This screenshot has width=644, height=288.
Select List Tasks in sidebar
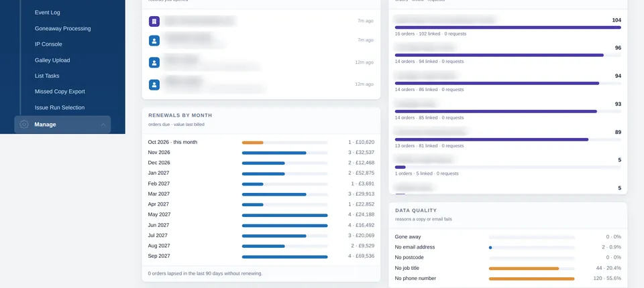tap(47, 76)
